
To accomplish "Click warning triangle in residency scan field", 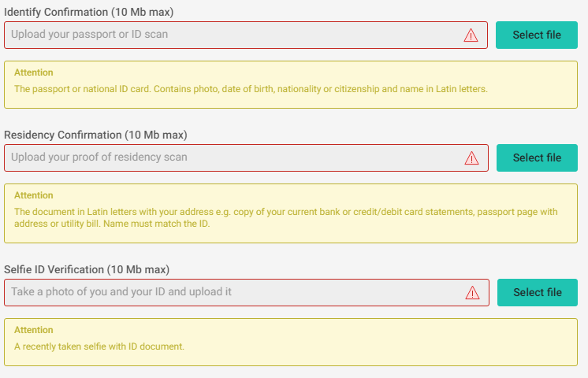I will point(471,158).
